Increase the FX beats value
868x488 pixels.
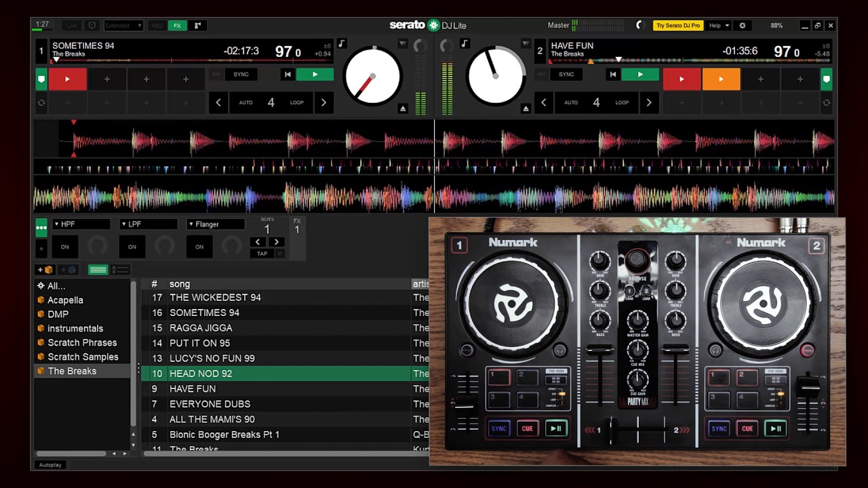276,242
